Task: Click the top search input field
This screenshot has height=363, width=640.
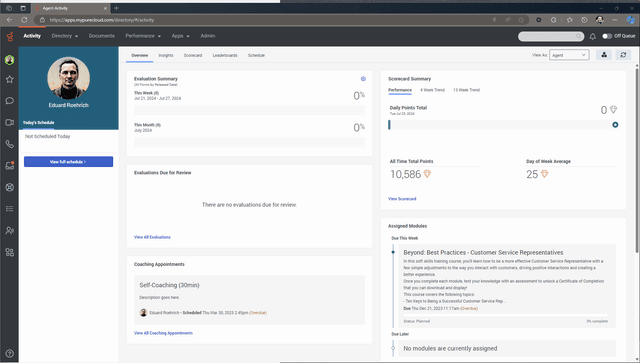Action: 551,36
